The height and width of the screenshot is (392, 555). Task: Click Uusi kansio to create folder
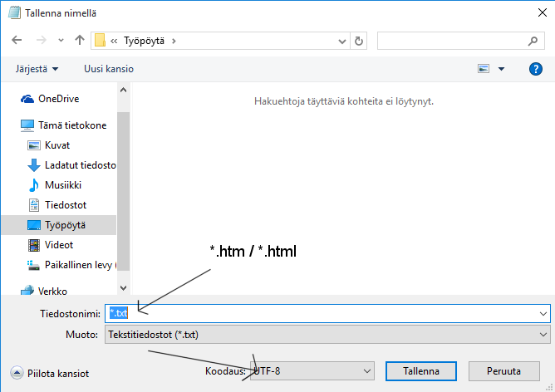(x=108, y=69)
